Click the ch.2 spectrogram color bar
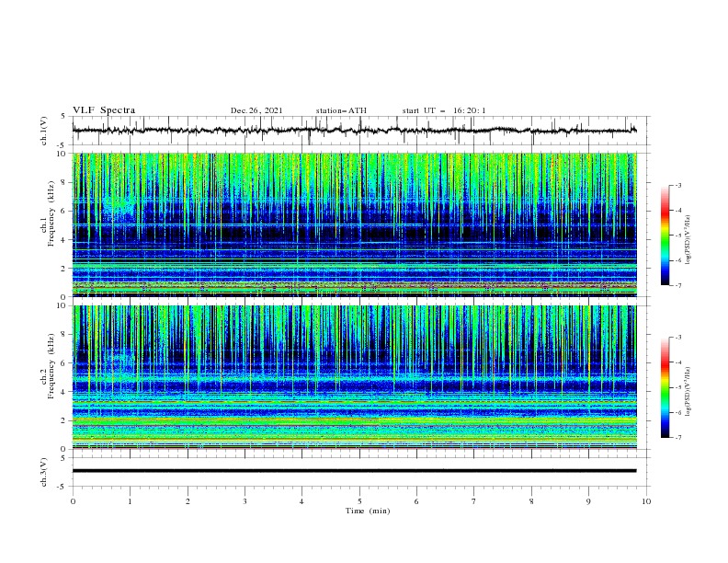728x563 pixels. coord(665,387)
